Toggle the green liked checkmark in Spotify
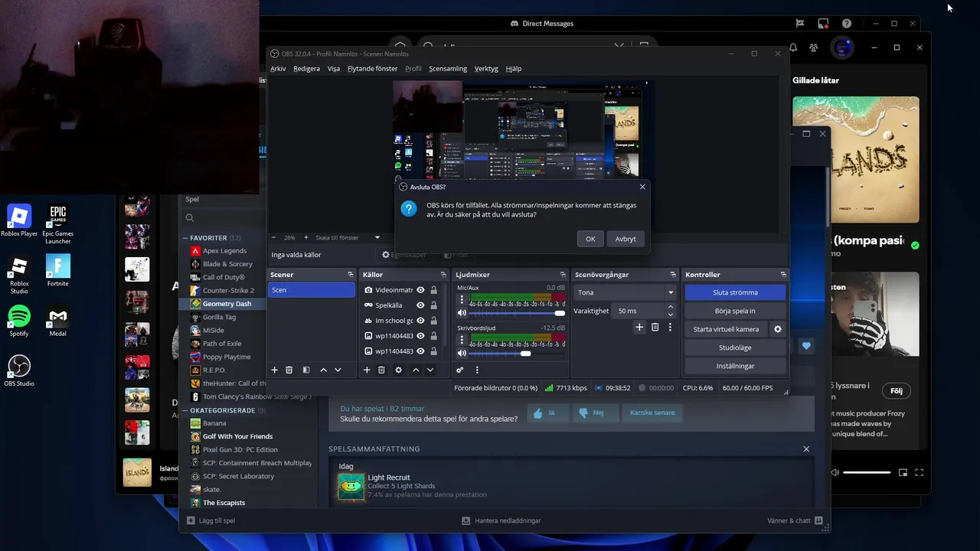The height and width of the screenshot is (551, 980). point(915,246)
